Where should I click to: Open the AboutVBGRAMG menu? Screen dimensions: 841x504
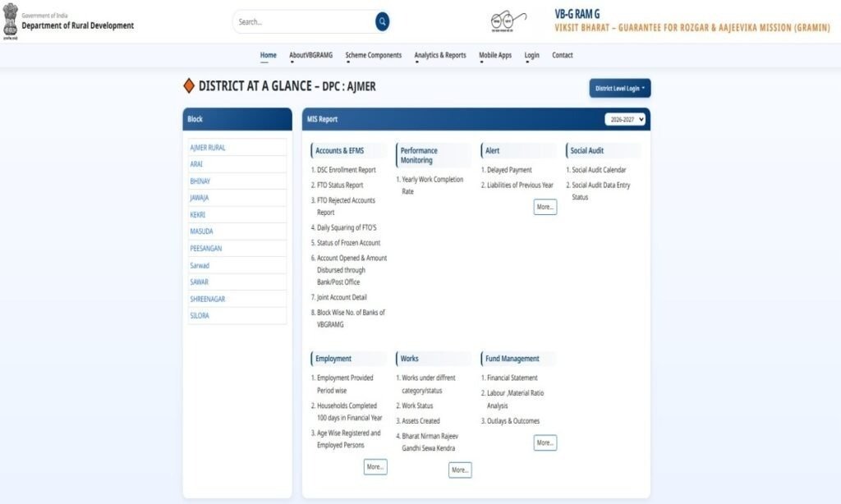(x=310, y=55)
